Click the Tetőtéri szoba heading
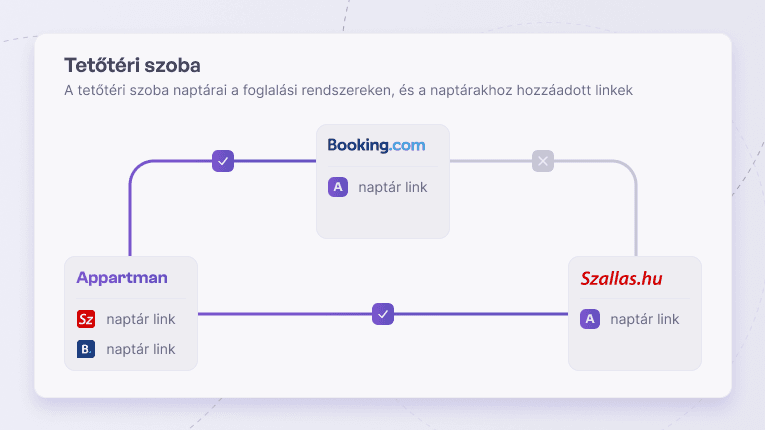Viewport: 765px width, 430px height. (132, 65)
